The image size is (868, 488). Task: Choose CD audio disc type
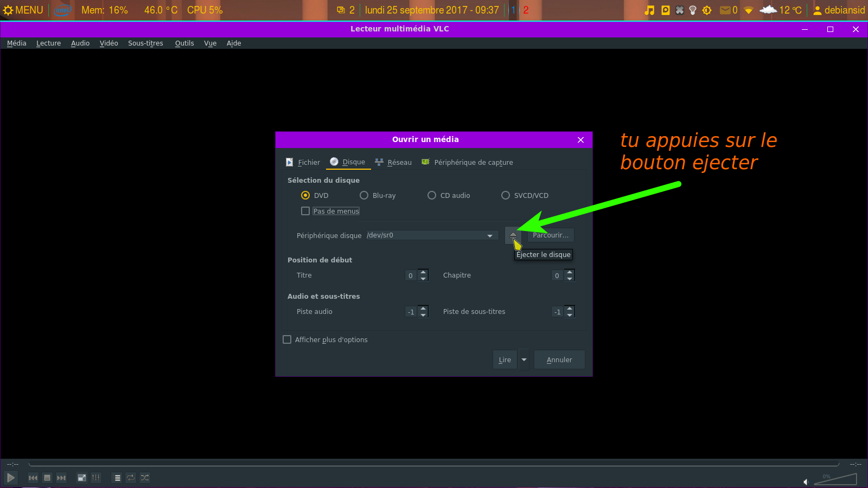432,195
